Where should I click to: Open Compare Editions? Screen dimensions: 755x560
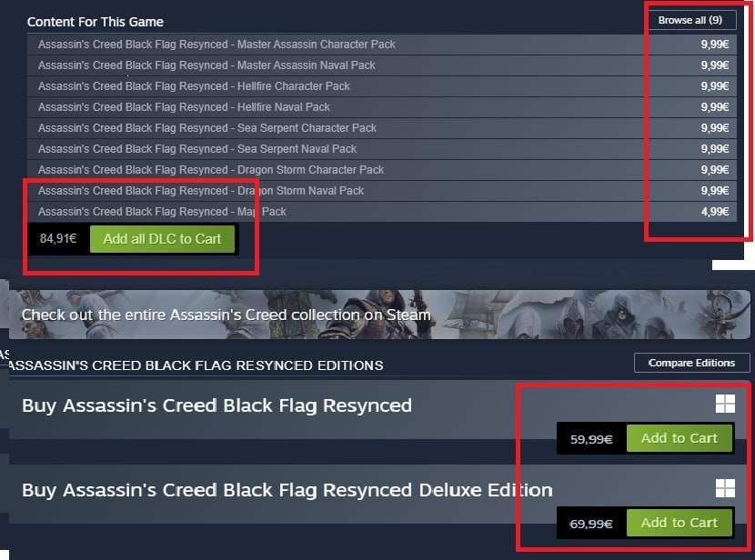point(691,363)
